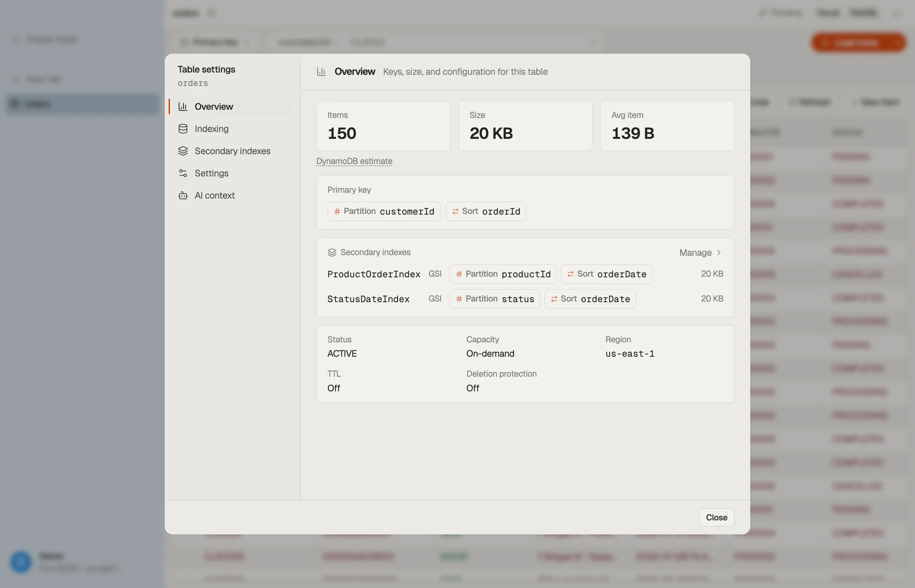Screen dimensions: 915x588
Task: Click the us-east-1 region value
Action: 630,353
